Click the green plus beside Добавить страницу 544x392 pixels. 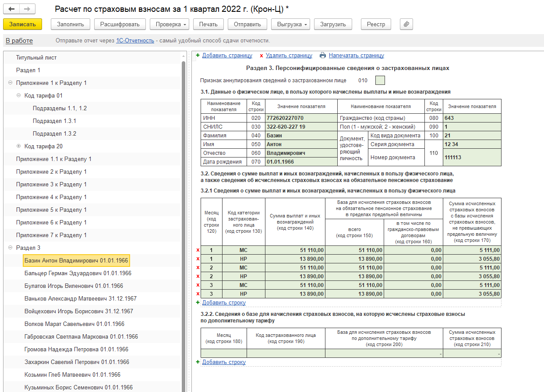tap(198, 56)
